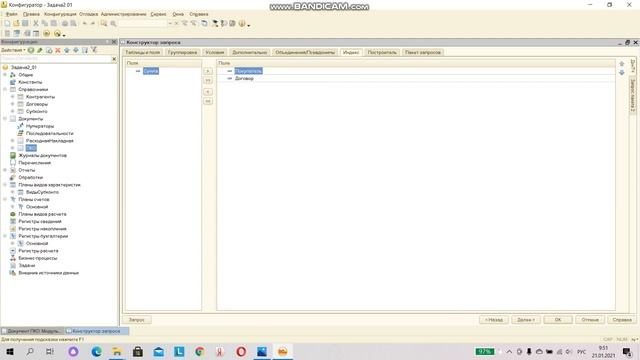The image size is (640, 360).
Task: Click the yellow start debugging icon
Action: point(47,33)
